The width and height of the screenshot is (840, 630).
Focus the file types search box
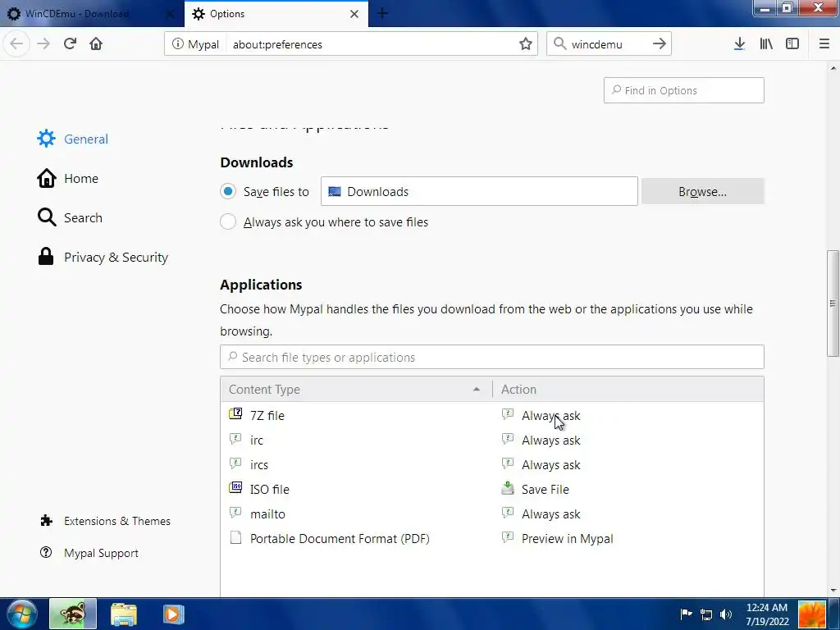pos(492,357)
